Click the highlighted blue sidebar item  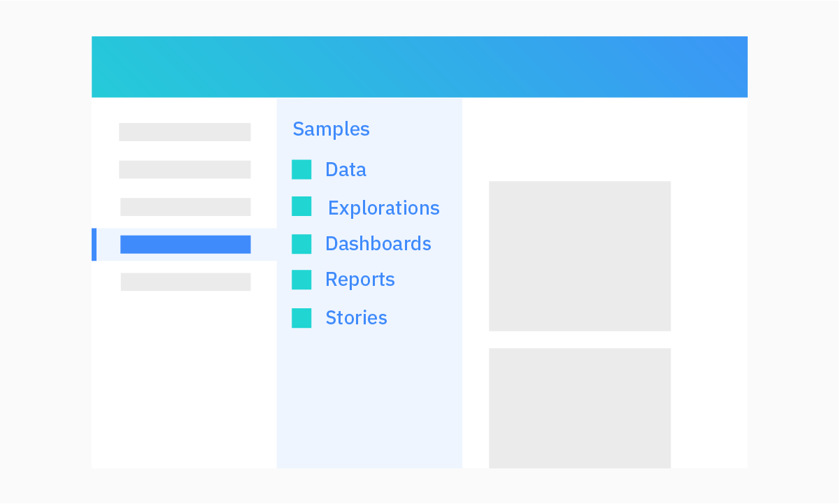pyautogui.click(x=185, y=245)
